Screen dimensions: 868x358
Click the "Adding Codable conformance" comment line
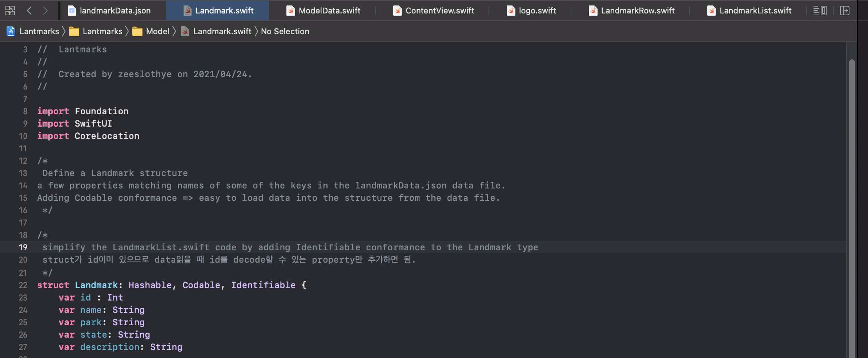tap(269, 198)
